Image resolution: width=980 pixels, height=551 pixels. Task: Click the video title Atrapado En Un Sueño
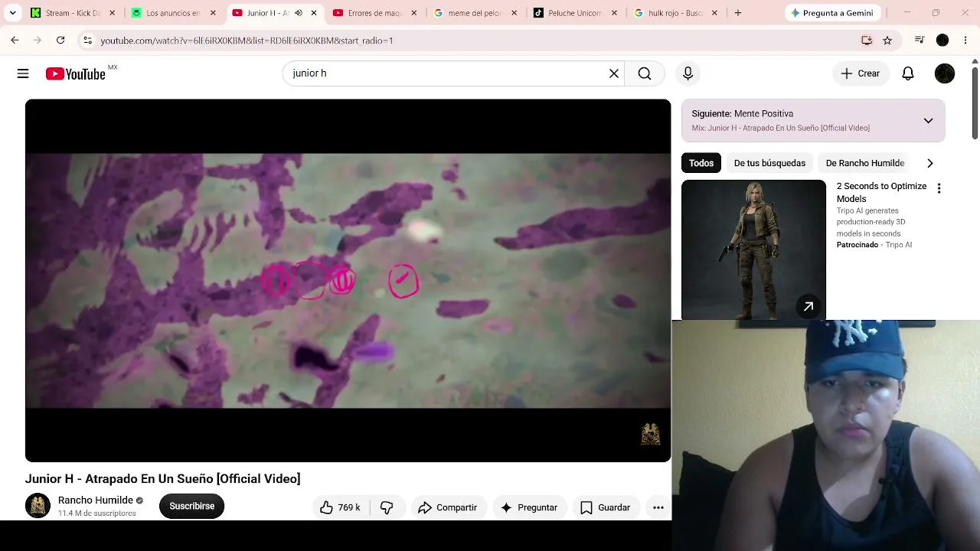click(x=162, y=479)
